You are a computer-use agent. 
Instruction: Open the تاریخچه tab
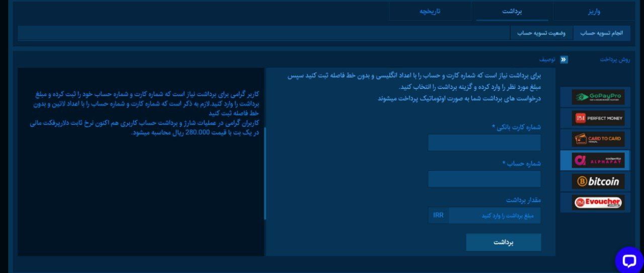(x=430, y=11)
